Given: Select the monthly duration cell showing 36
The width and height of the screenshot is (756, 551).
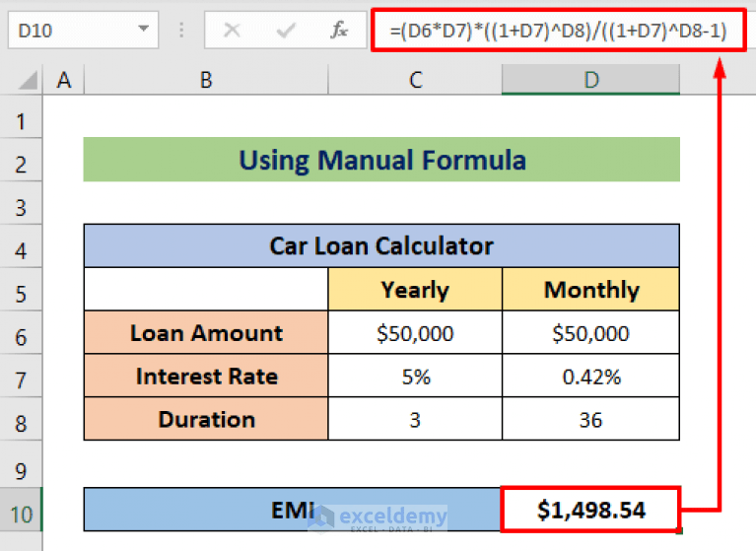Looking at the screenshot, I should click(x=591, y=419).
